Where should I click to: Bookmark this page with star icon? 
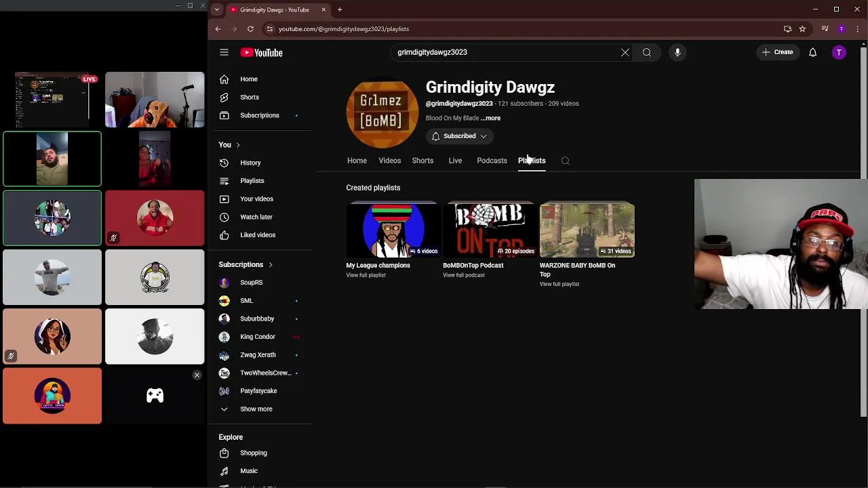[802, 29]
